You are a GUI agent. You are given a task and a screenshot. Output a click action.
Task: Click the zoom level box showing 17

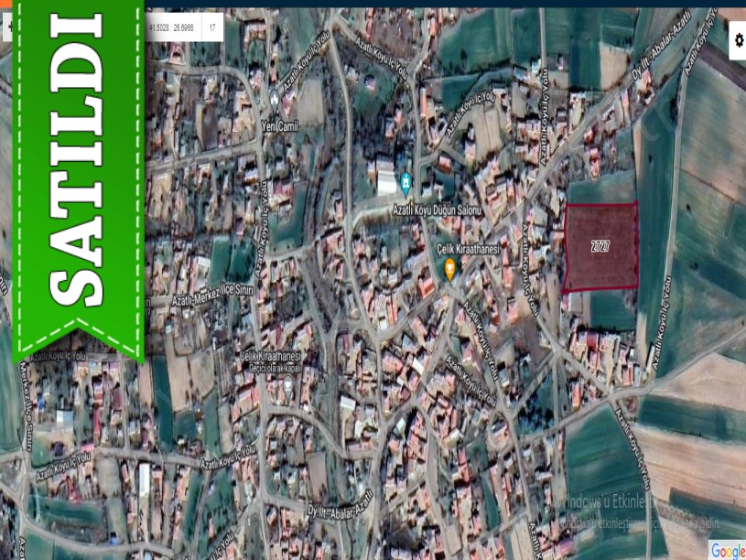(x=212, y=28)
